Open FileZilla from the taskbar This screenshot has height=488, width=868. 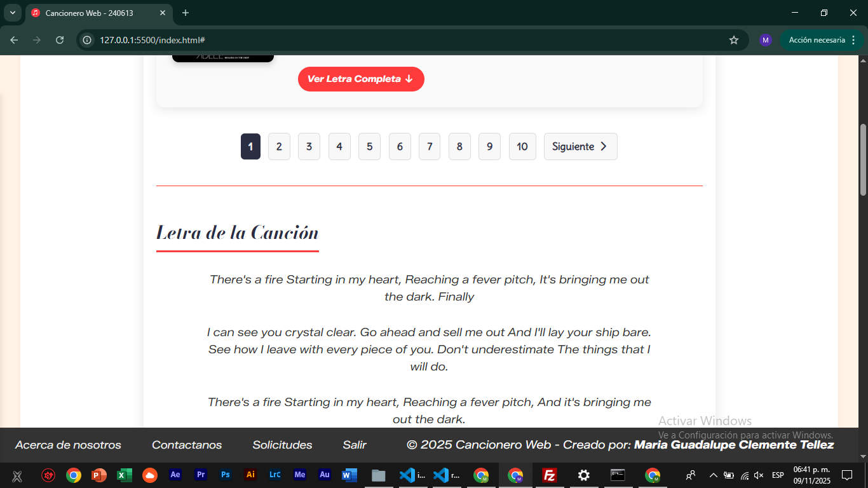(550, 475)
